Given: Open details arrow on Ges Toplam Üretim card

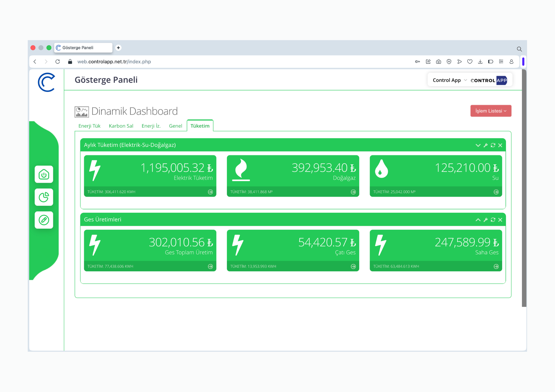Looking at the screenshot, I should [210, 266].
